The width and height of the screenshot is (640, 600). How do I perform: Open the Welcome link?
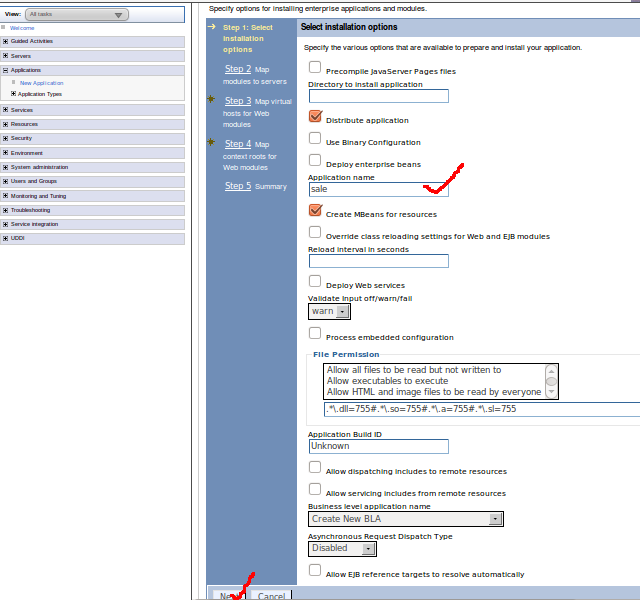[22, 28]
